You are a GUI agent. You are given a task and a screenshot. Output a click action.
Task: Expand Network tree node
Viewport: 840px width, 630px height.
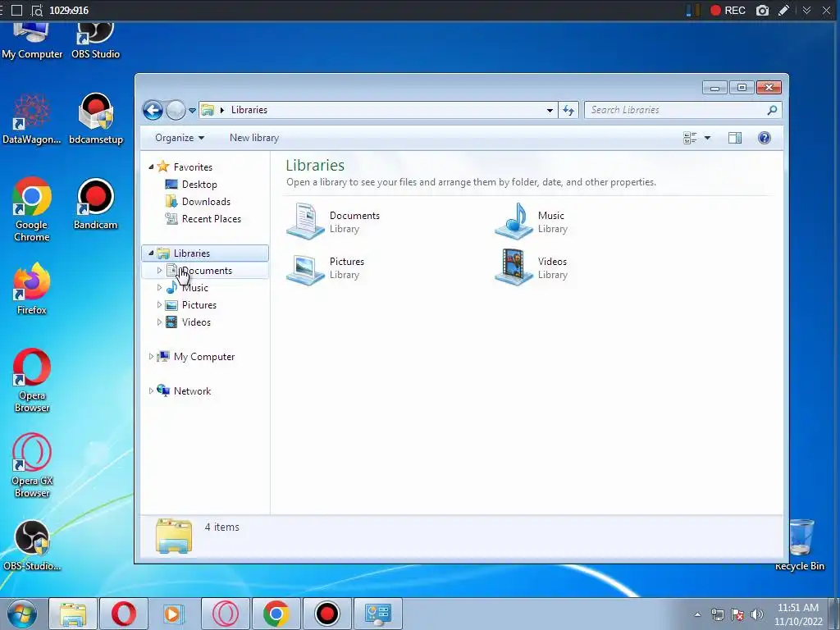[151, 391]
